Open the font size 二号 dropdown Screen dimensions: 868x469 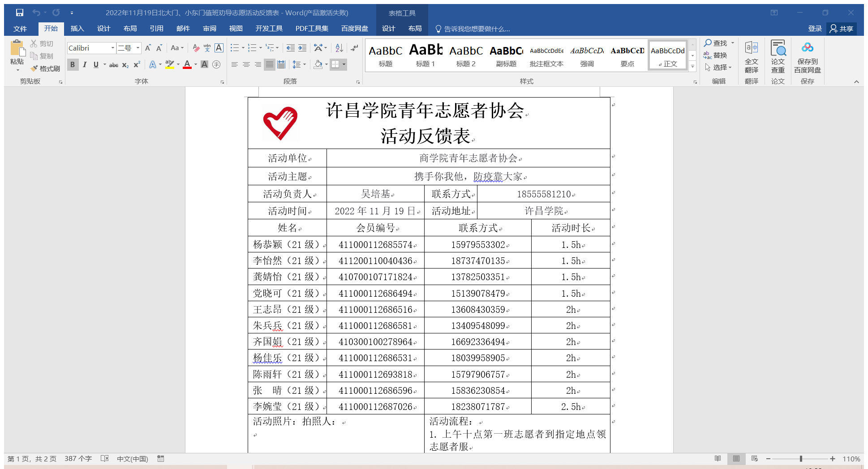(x=138, y=48)
